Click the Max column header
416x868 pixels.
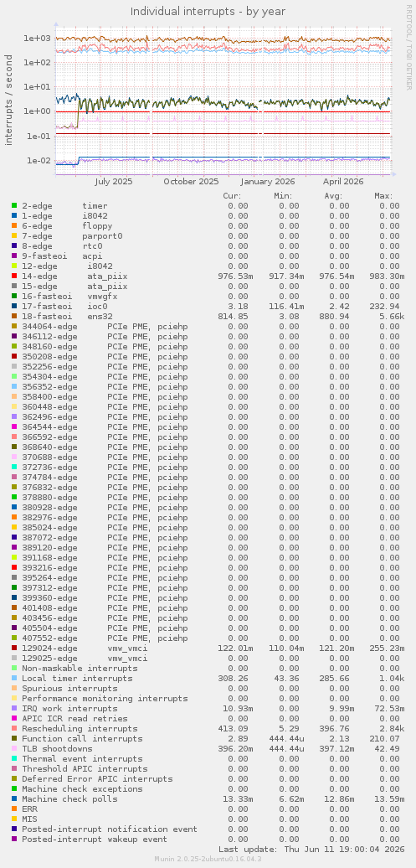(383, 196)
